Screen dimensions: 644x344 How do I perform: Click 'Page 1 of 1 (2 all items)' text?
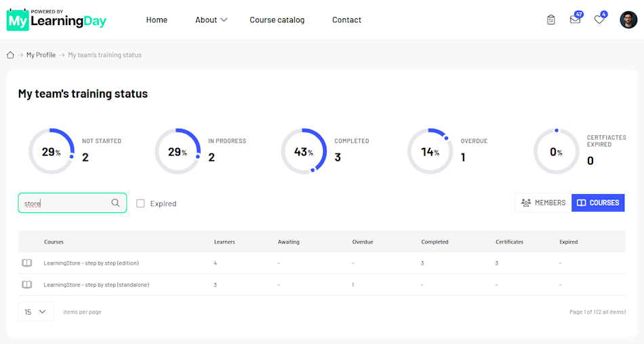coord(598,312)
